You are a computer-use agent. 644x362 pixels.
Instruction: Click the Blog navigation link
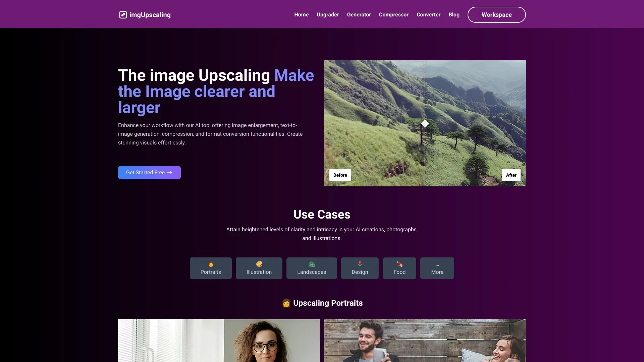coord(454,15)
